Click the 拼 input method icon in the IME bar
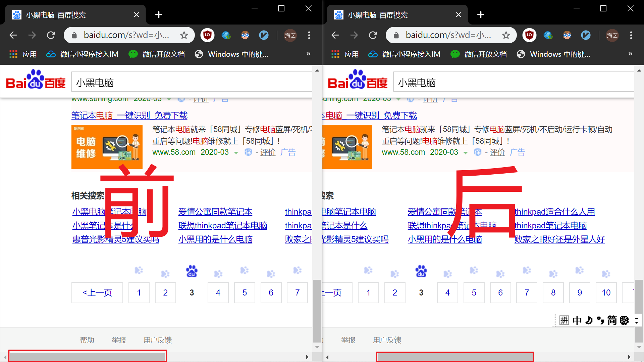 coord(564,320)
